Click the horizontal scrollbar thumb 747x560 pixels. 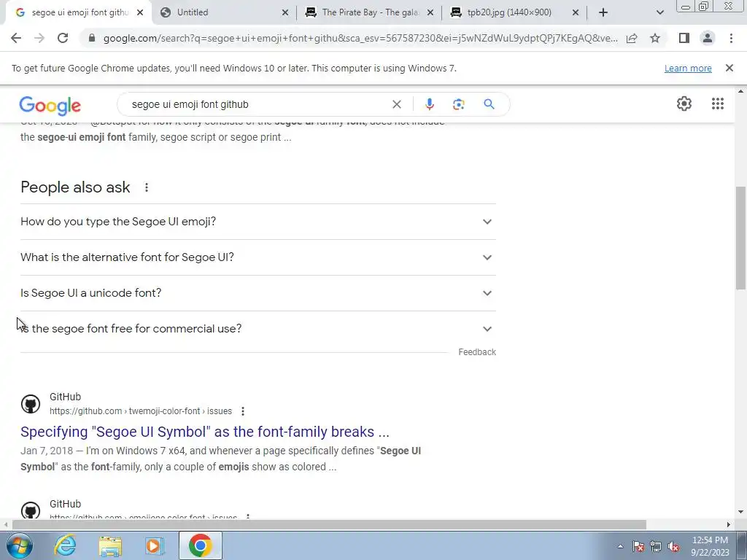click(x=329, y=524)
